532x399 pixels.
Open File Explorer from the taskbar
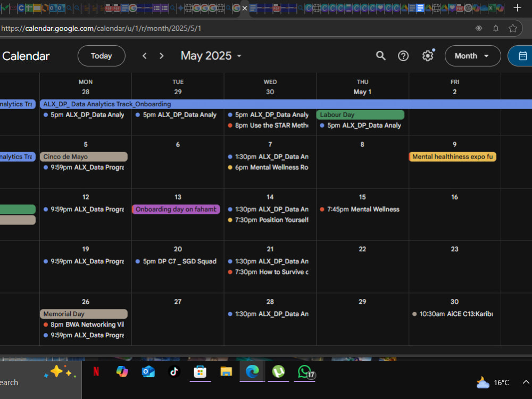tap(226, 372)
